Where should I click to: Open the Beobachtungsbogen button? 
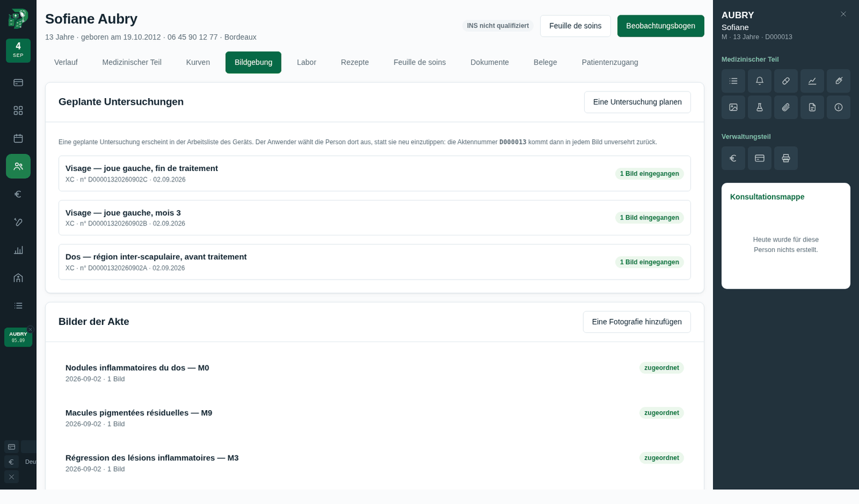coord(661,26)
